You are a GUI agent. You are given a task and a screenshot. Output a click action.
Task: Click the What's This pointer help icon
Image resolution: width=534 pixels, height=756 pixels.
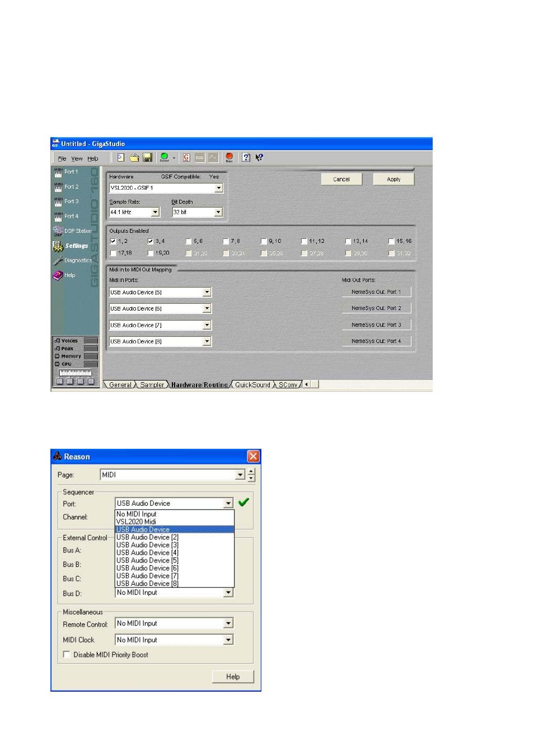point(259,158)
